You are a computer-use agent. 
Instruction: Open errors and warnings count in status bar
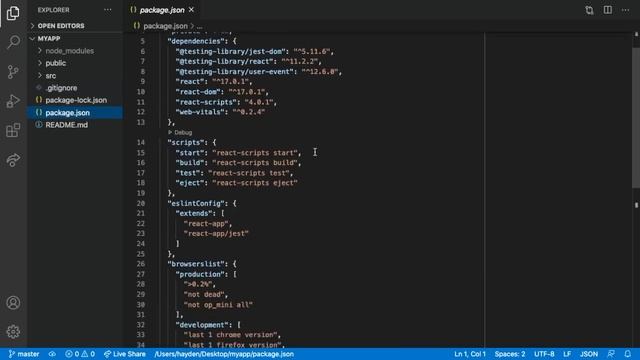coord(80,354)
